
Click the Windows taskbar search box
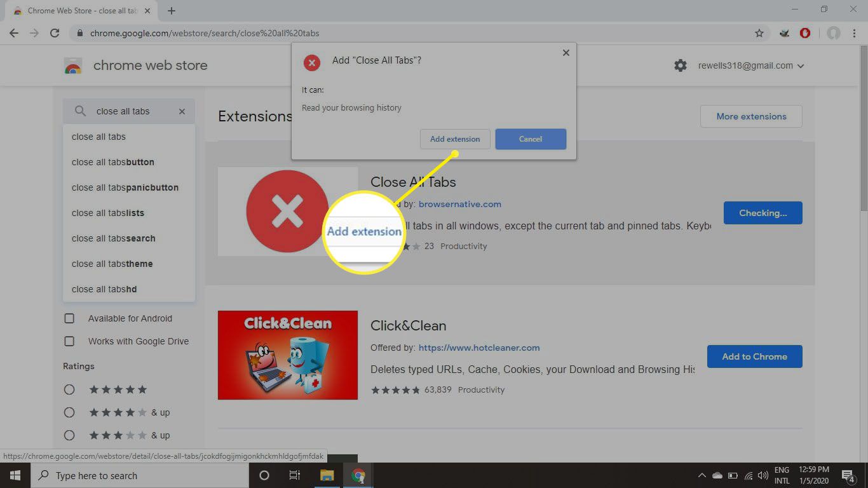pos(139,475)
